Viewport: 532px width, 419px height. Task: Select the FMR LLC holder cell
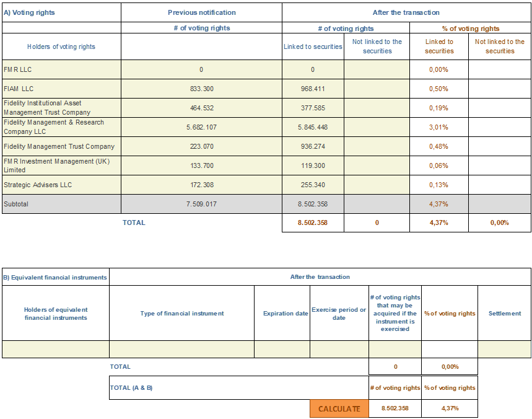click(61, 69)
